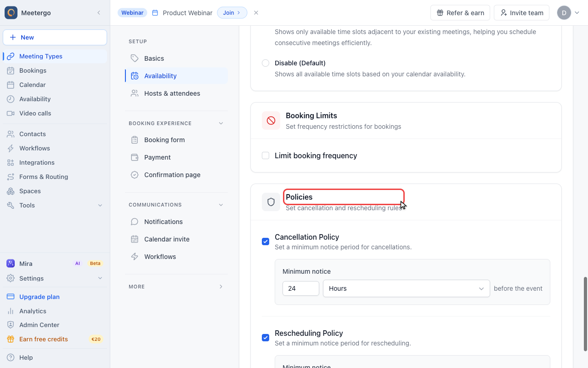Image resolution: width=588 pixels, height=368 pixels.
Task: Open the Confirmation page tab
Action: pos(176,175)
